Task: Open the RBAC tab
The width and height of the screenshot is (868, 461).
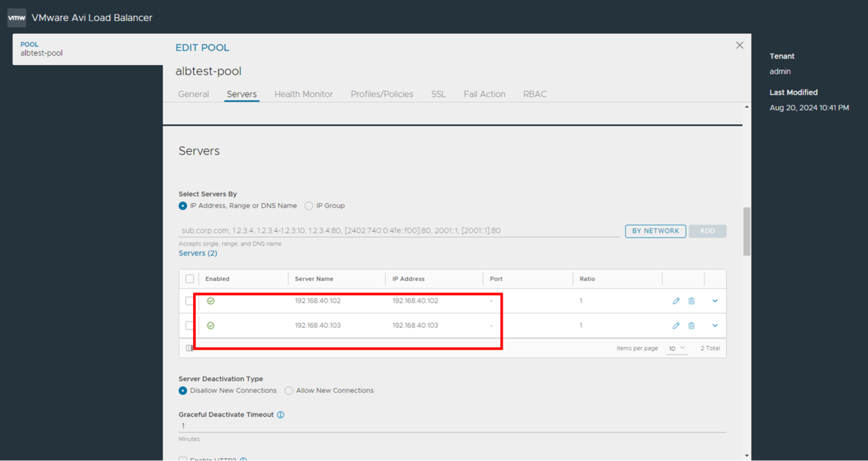Action: pyautogui.click(x=535, y=94)
